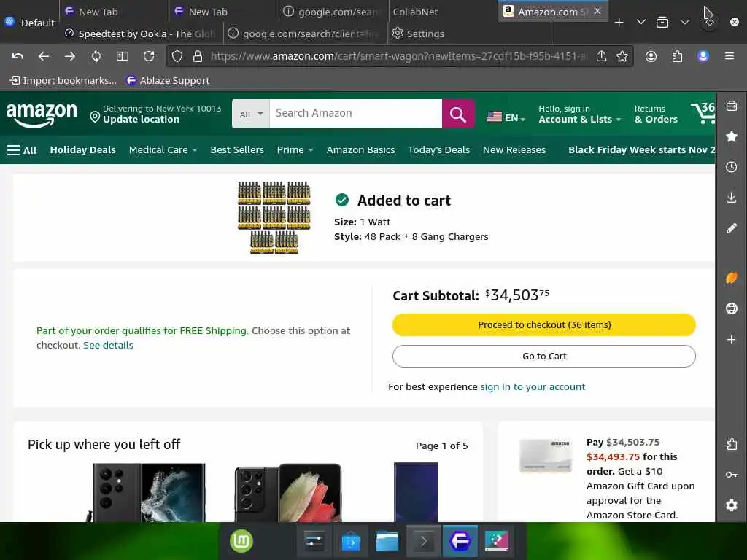
Task: Expand the All search category dropdown
Action: pos(251,114)
